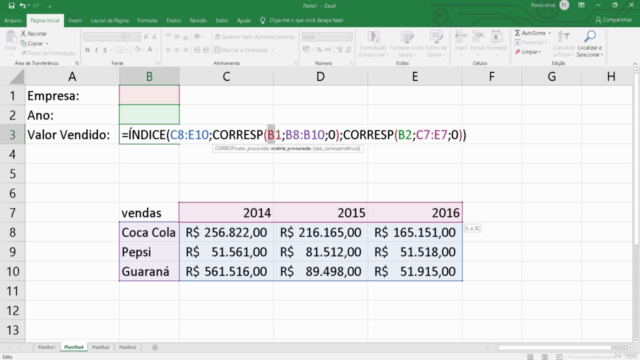Click the Compartilhar share button
The height and width of the screenshot is (360, 640).
tap(613, 20)
